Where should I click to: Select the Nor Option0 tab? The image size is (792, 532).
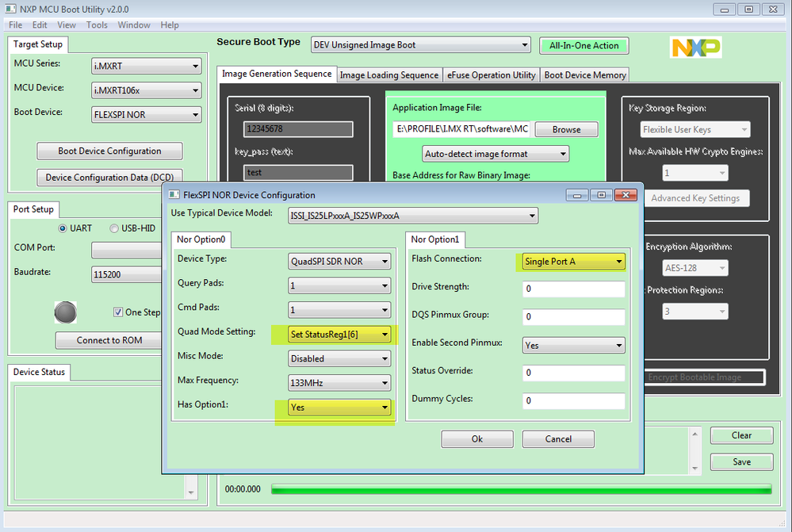click(x=201, y=239)
